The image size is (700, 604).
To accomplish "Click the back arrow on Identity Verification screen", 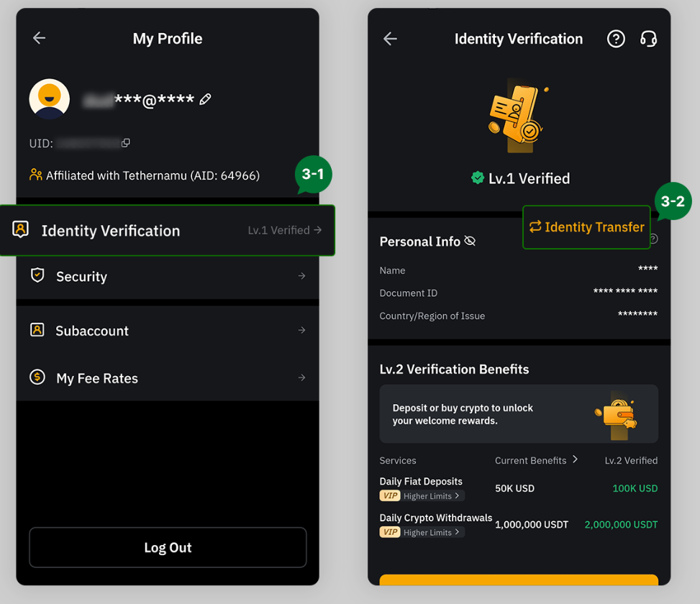I will coord(390,39).
